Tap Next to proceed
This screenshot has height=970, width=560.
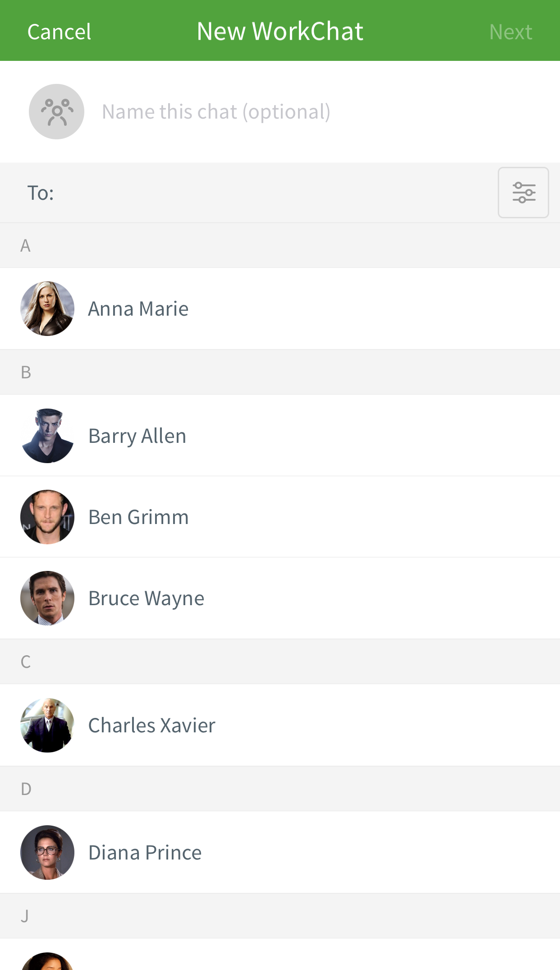[x=511, y=30]
